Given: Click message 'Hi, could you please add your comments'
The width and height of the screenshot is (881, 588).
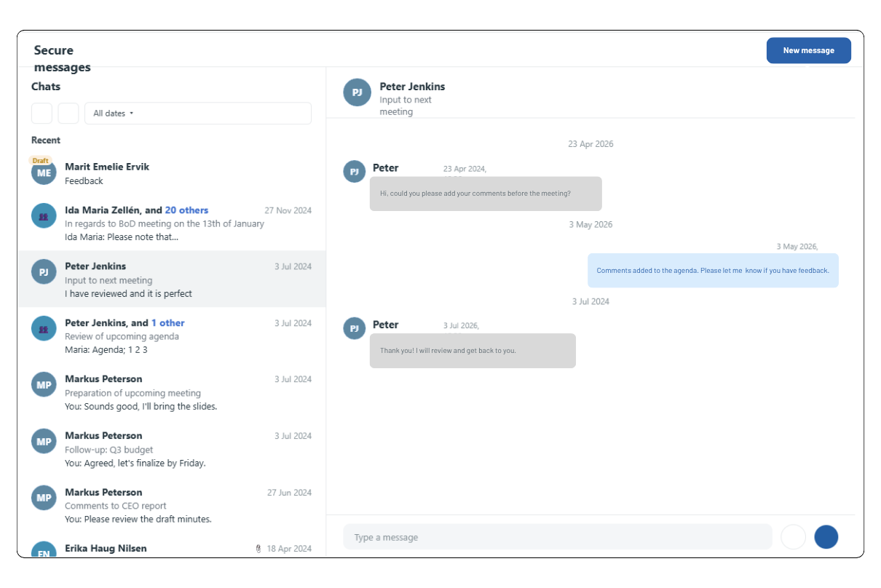Looking at the screenshot, I should [x=486, y=194].
